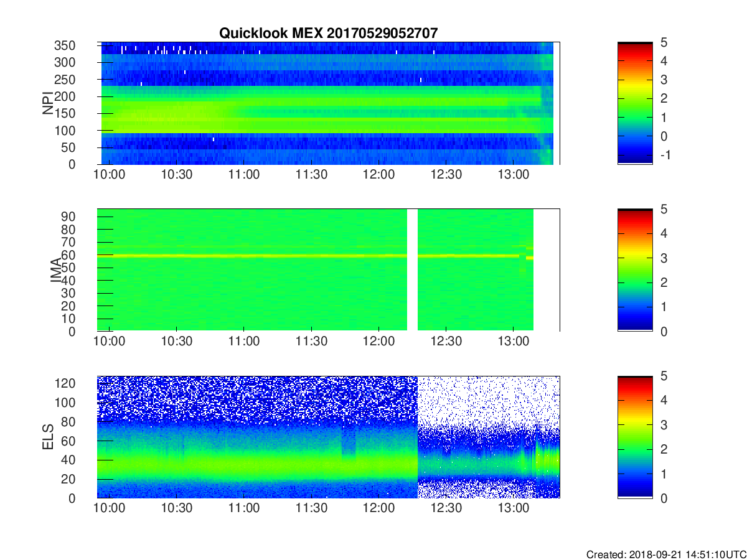
Task: Click the white data gap in IMA plot
Action: [412, 270]
